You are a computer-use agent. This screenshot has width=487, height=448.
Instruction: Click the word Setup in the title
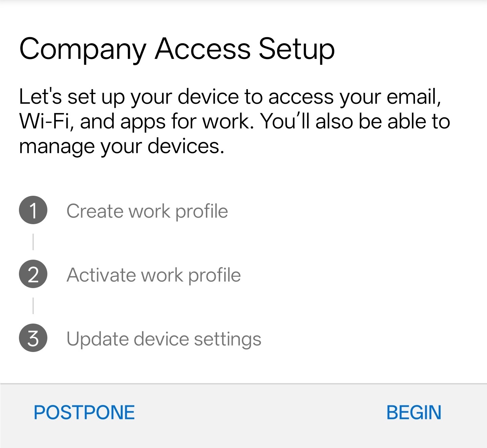(x=297, y=49)
